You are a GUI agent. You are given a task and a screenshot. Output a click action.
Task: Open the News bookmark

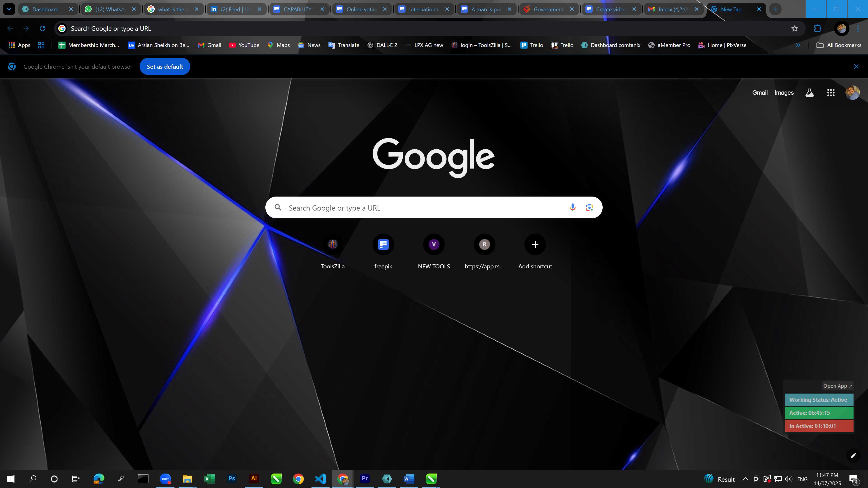tap(309, 45)
